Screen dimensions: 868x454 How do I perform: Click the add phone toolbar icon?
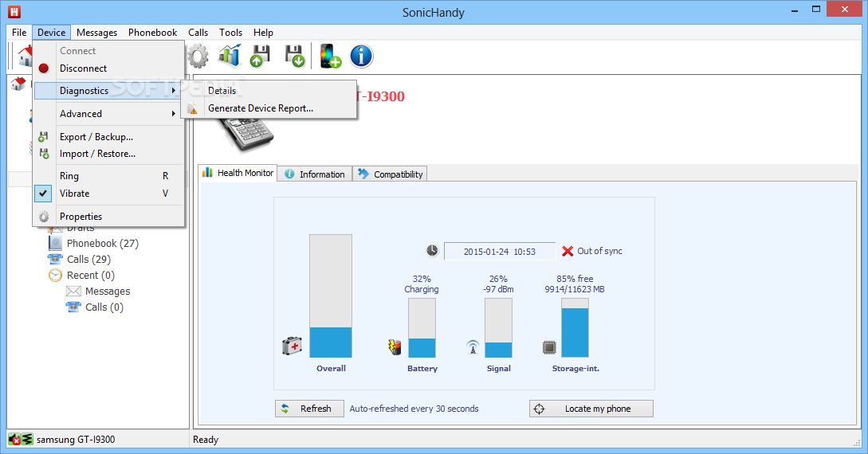(x=331, y=56)
